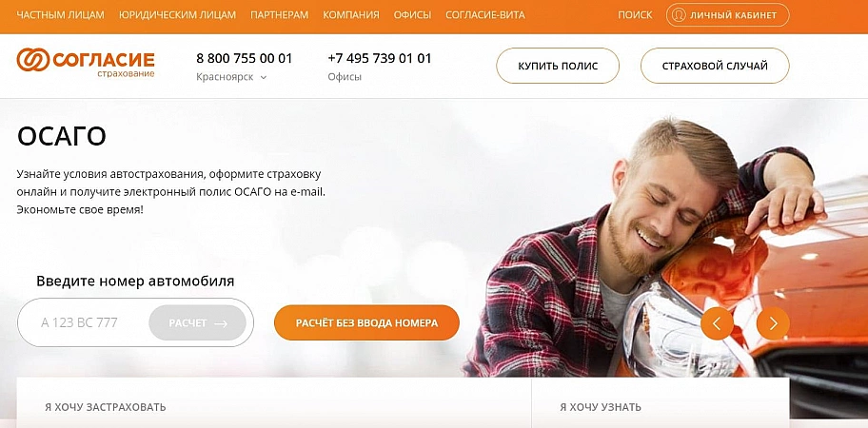Open the Поиск search link
This screenshot has height=428, width=868.
pyautogui.click(x=635, y=15)
